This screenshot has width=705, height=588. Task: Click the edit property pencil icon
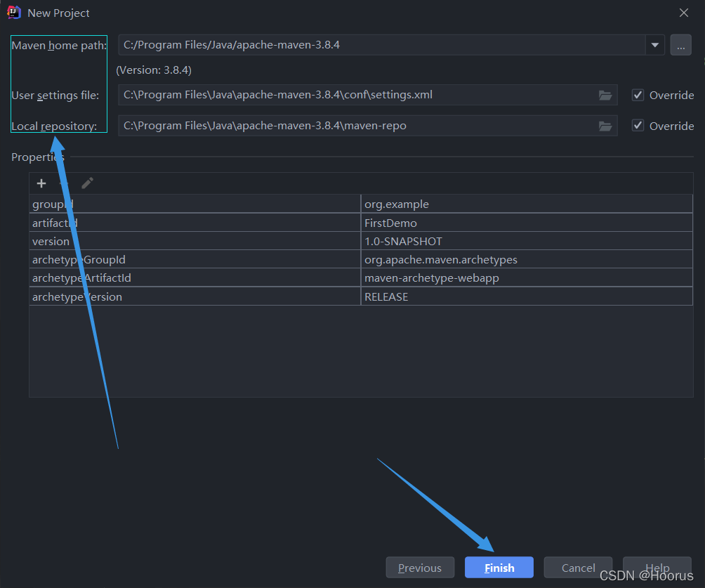[87, 183]
